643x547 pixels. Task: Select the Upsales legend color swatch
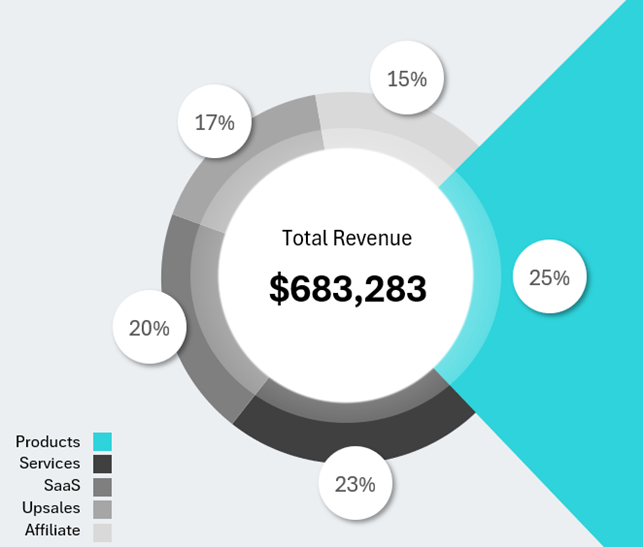(x=102, y=509)
